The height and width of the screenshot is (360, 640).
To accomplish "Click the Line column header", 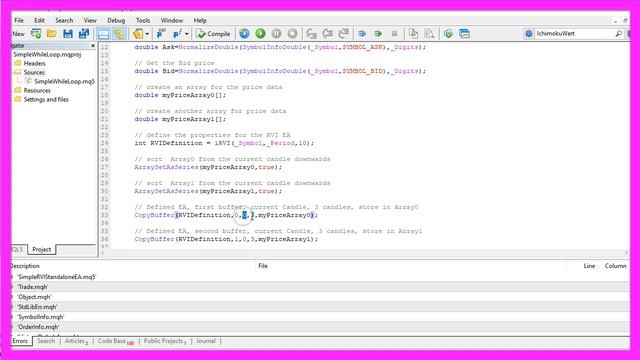I will 589,266.
